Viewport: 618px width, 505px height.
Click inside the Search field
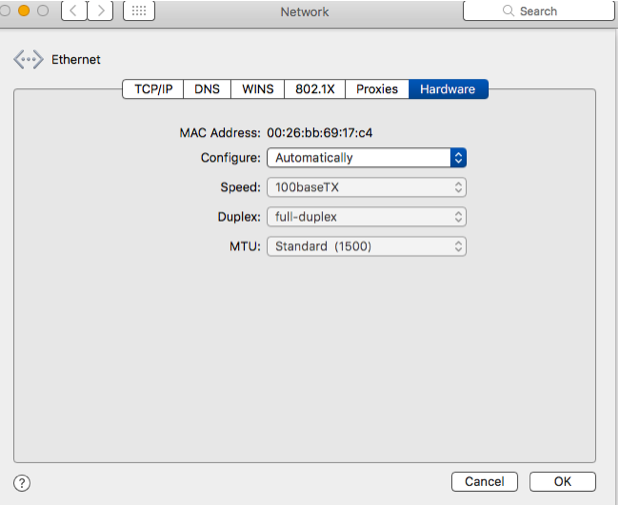click(x=538, y=11)
